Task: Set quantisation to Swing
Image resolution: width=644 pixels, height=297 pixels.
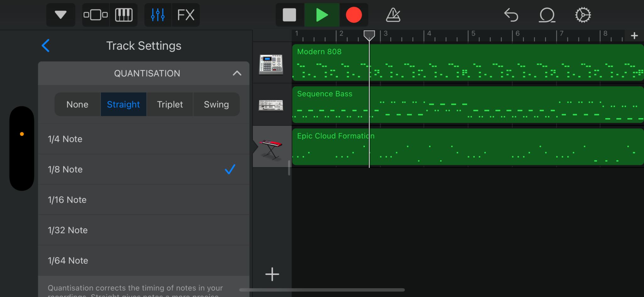Action: (216, 104)
